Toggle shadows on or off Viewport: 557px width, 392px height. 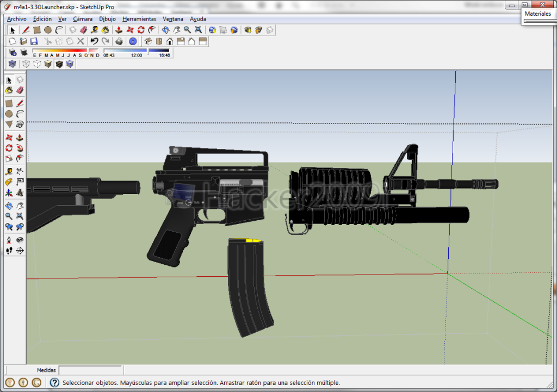pos(24,53)
